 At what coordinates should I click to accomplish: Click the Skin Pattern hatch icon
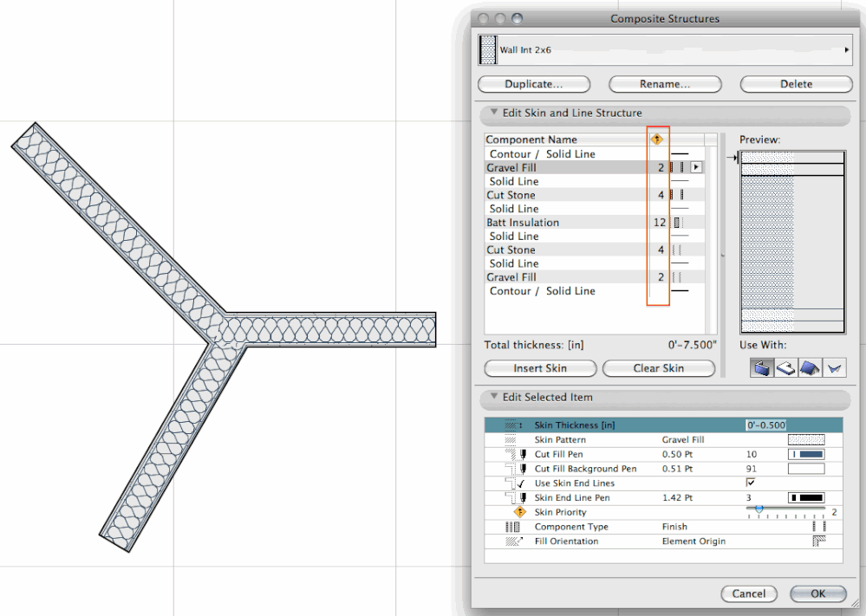(511, 439)
